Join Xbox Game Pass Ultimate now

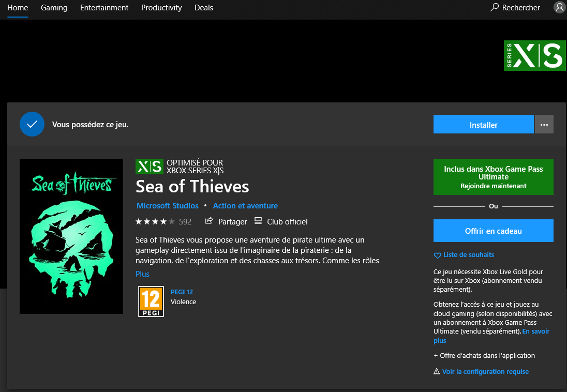[x=493, y=177]
